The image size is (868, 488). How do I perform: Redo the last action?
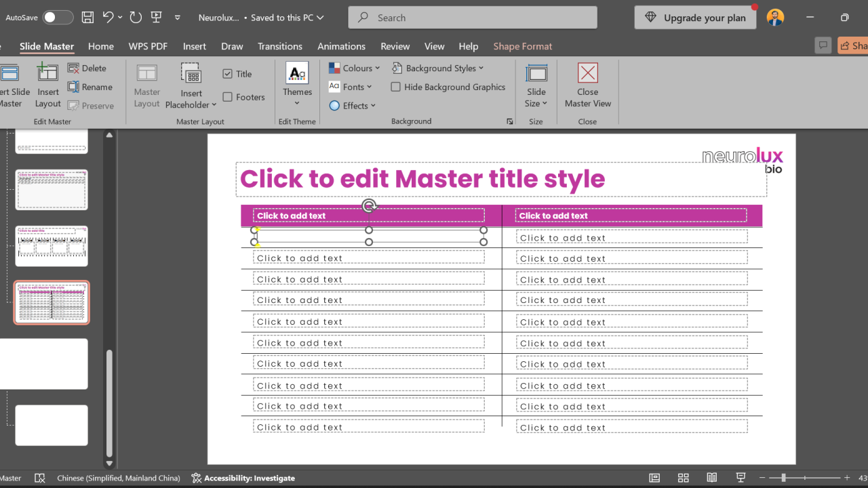(x=136, y=18)
